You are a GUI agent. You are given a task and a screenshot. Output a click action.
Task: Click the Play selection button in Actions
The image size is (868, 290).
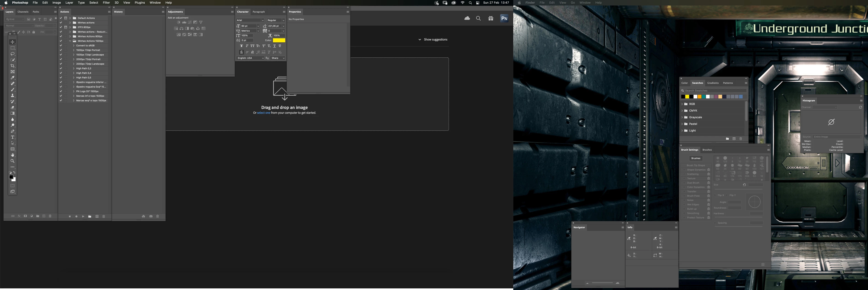[83, 217]
